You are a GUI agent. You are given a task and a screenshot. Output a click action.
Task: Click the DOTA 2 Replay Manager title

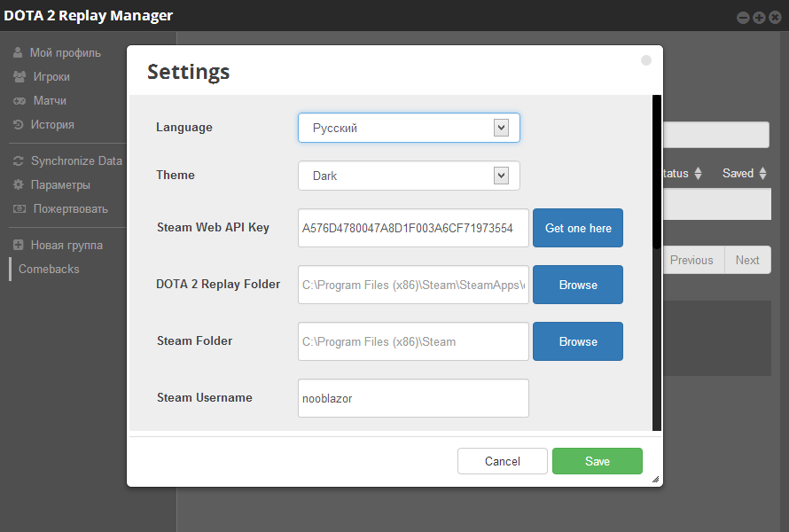[x=88, y=16]
